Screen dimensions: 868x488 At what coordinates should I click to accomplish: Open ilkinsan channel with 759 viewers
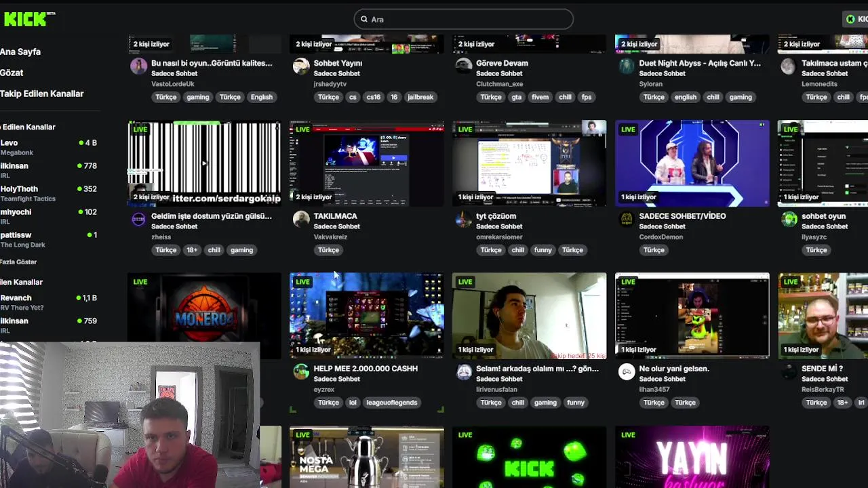tap(49, 325)
